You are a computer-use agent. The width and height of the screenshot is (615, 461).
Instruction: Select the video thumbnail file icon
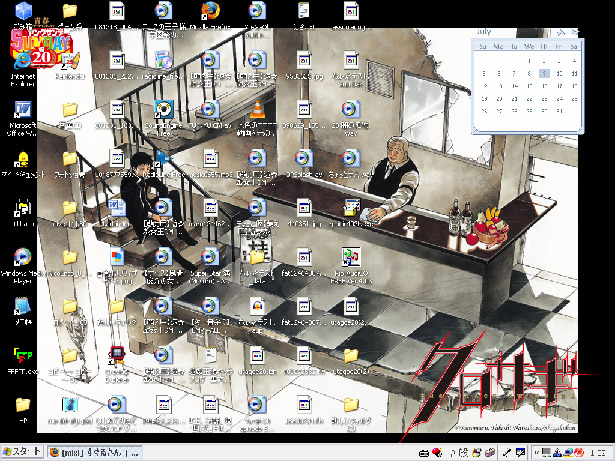tap(70, 405)
